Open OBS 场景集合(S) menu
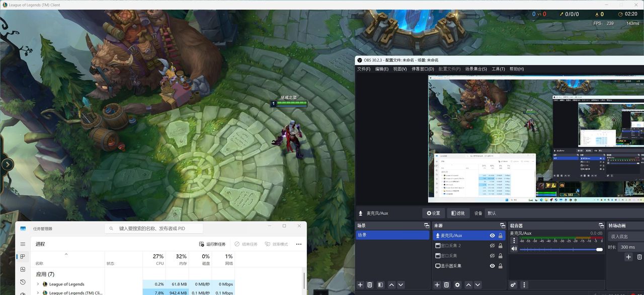 (x=476, y=69)
